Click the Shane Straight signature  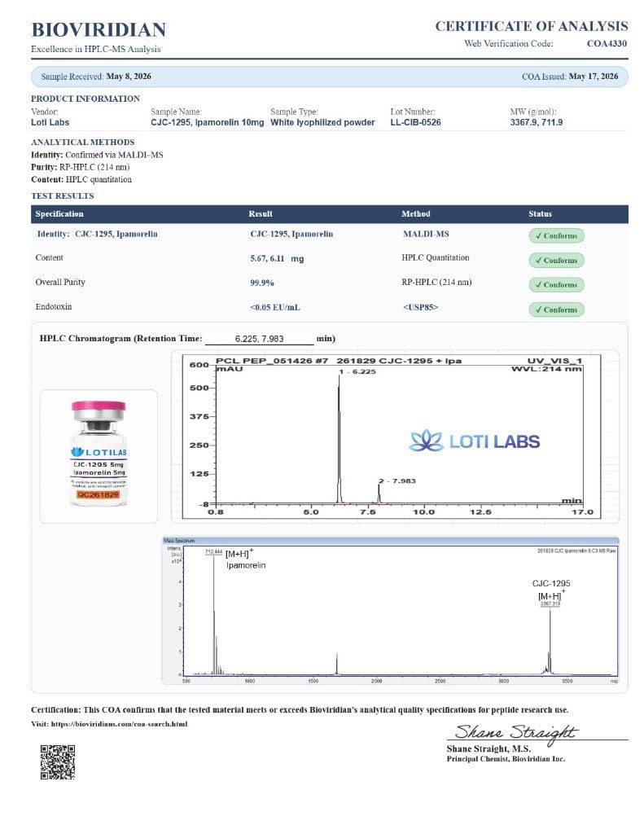tap(516, 732)
